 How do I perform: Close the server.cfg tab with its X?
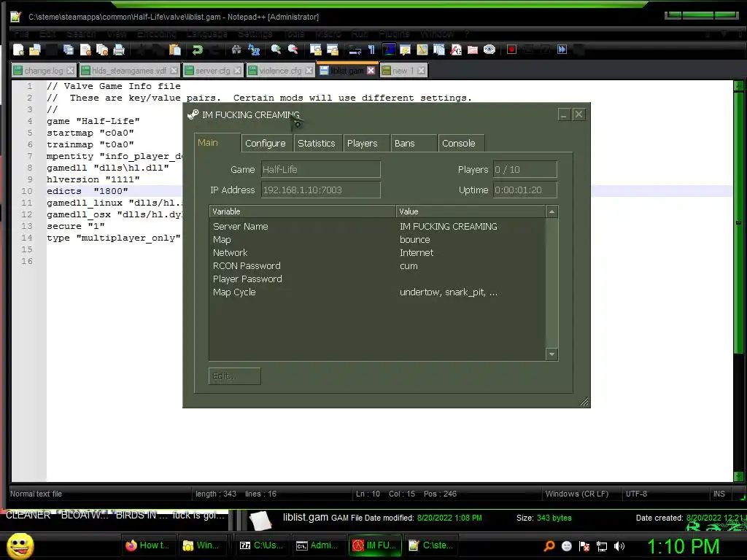(237, 71)
